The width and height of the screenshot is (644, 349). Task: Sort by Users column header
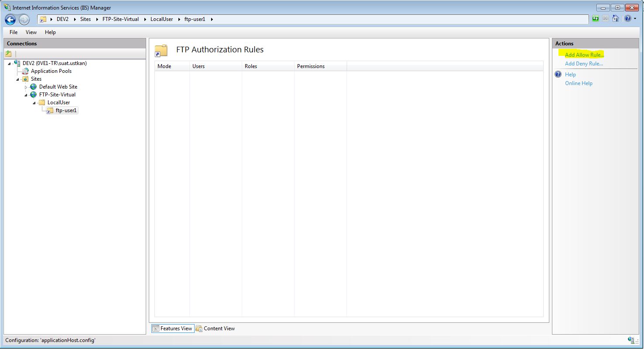pos(216,66)
